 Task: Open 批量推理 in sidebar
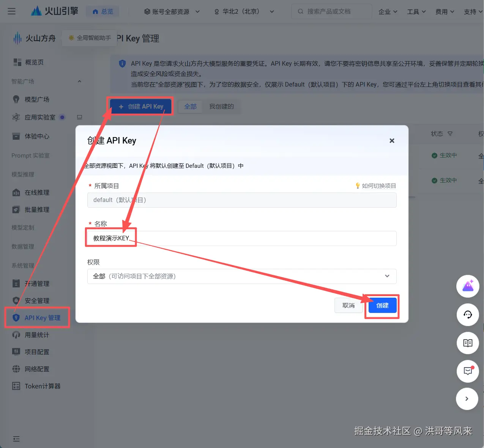pos(37,210)
